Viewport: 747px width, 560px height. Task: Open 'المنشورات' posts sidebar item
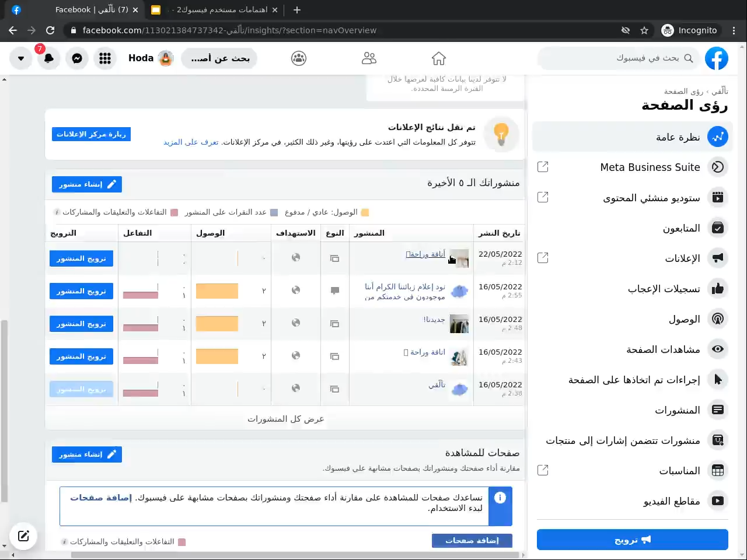click(x=632, y=410)
